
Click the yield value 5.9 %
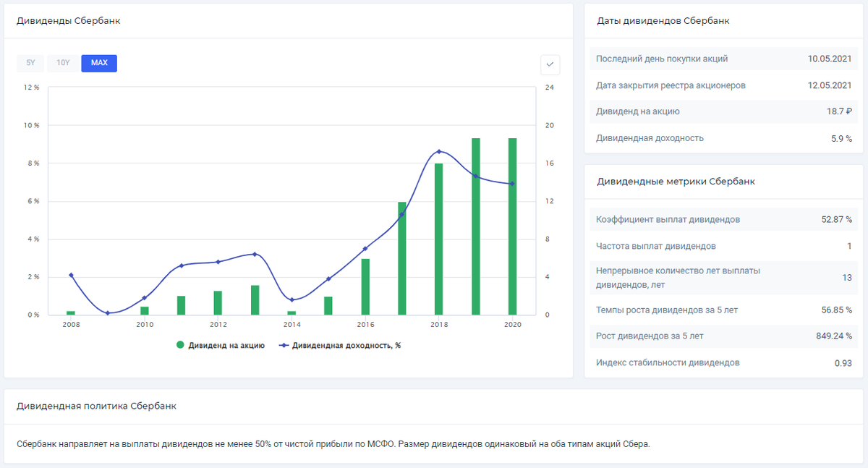pos(841,138)
